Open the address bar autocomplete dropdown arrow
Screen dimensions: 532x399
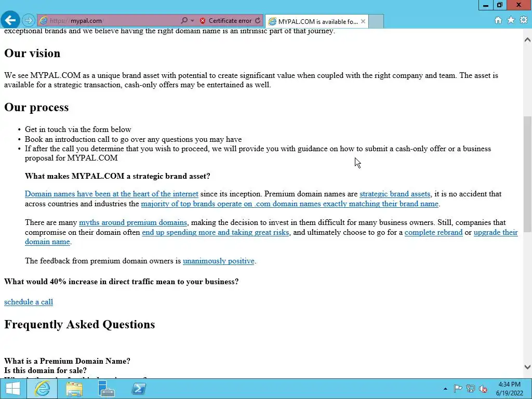[x=192, y=20]
